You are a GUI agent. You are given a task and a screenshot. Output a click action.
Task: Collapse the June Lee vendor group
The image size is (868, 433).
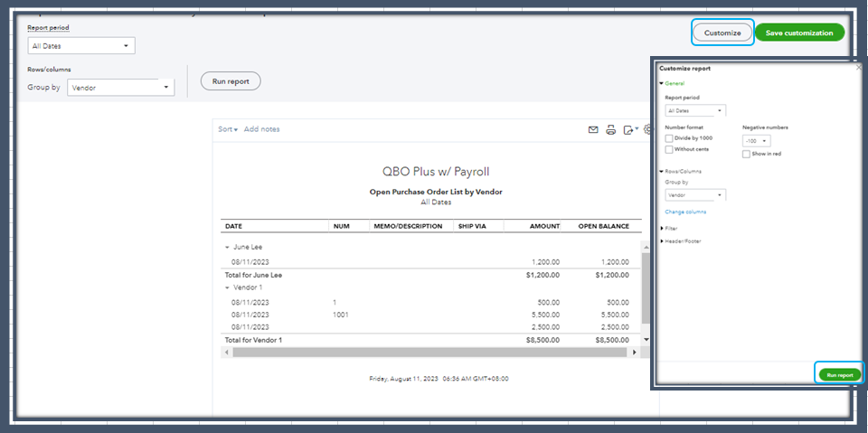coord(227,248)
